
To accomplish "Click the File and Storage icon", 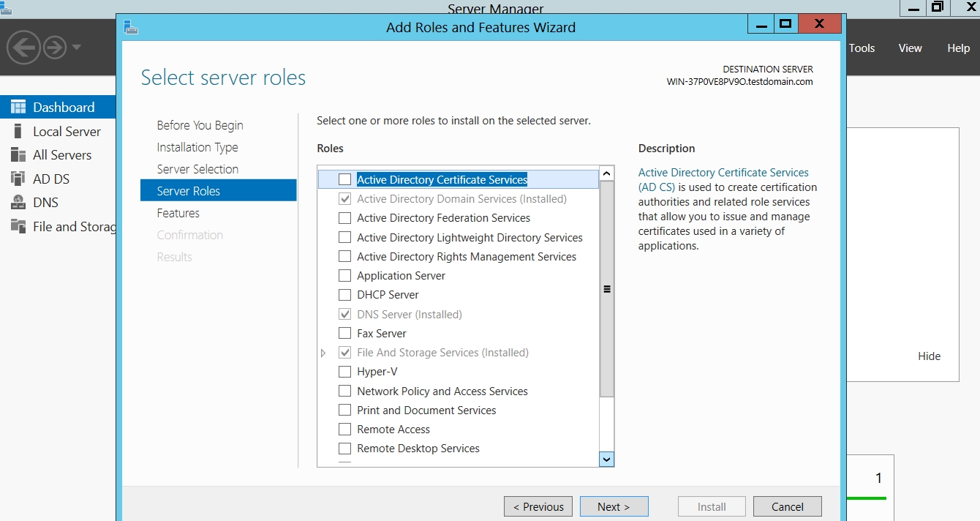I will click(18, 226).
